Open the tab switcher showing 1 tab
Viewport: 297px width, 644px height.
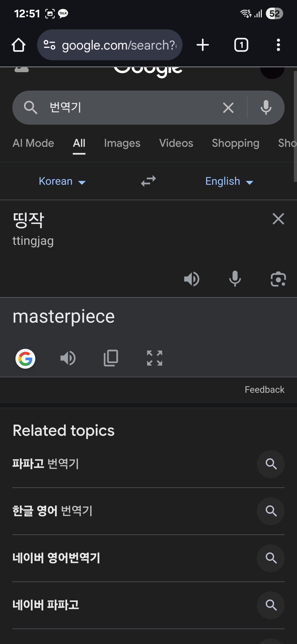[x=241, y=45]
